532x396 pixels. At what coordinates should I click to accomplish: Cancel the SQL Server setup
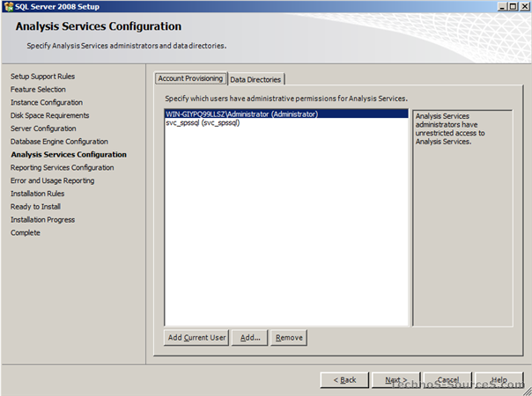(447, 380)
